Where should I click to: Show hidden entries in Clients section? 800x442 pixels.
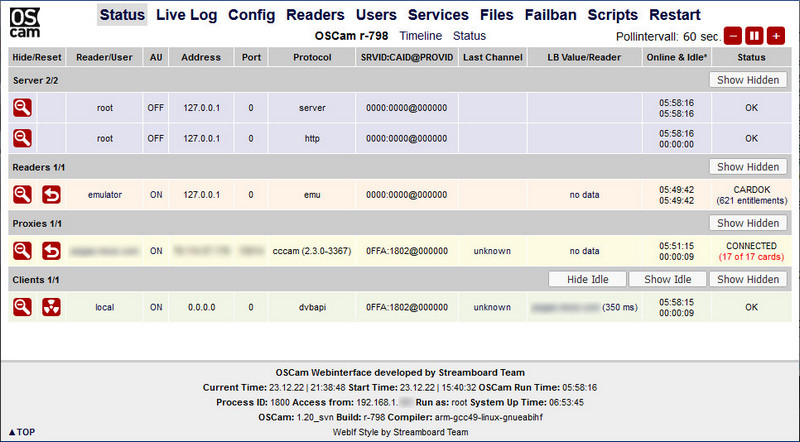click(x=748, y=279)
